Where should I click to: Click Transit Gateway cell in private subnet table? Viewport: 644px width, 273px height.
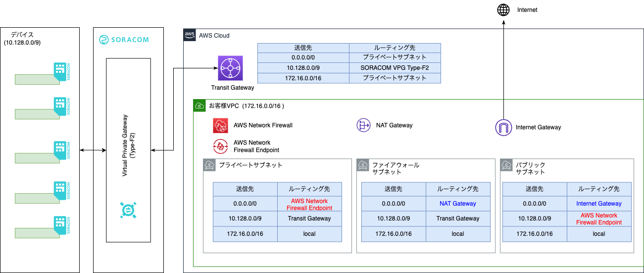coord(309,218)
